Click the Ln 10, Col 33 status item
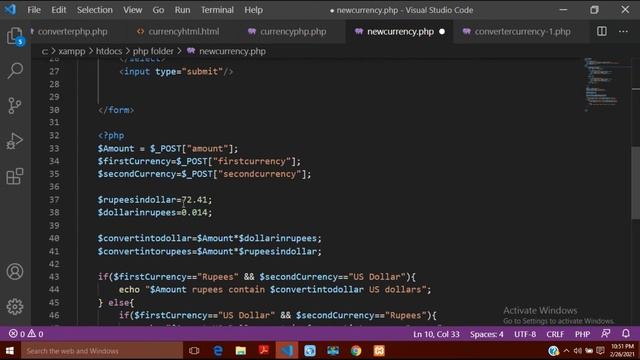This screenshot has width=640, height=360. pos(436,334)
